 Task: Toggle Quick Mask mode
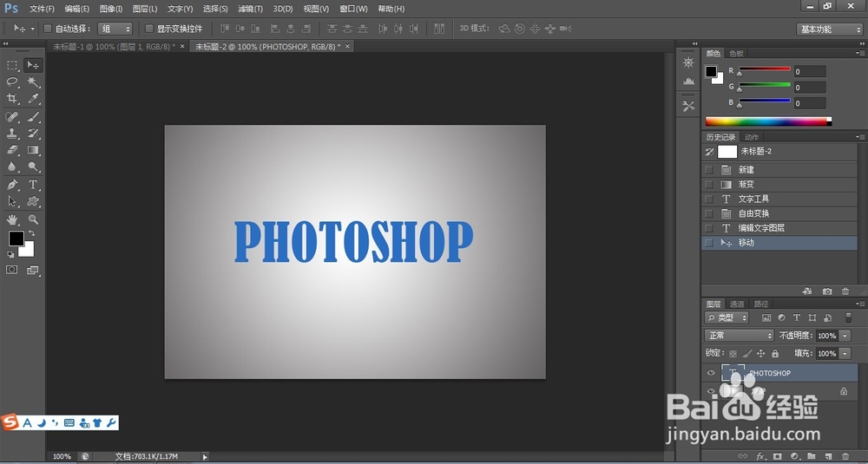(11, 270)
